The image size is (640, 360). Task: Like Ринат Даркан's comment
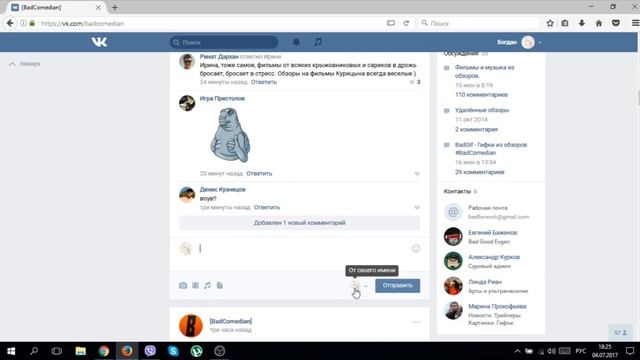pyautogui.click(x=412, y=82)
